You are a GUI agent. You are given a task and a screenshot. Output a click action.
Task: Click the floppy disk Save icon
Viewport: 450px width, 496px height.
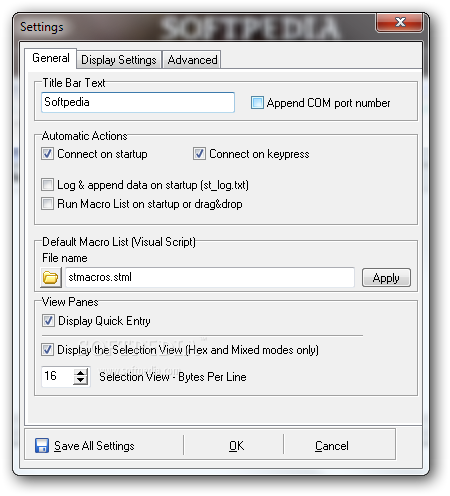click(x=42, y=446)
